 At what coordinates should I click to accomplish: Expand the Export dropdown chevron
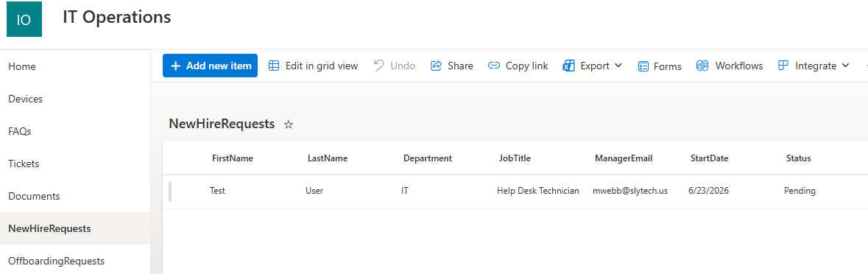(x=618, y=66)
